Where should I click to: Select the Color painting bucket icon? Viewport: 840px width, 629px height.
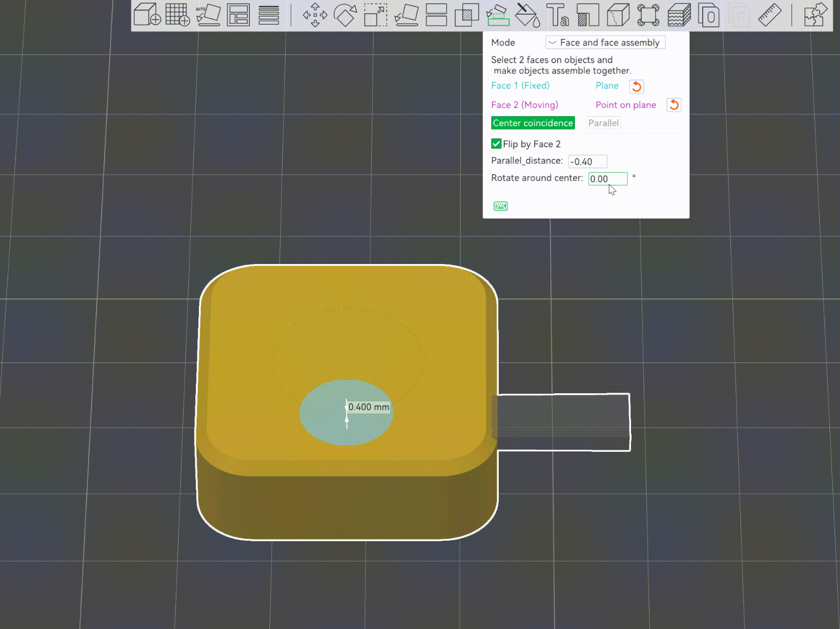[x=528, y=15]
